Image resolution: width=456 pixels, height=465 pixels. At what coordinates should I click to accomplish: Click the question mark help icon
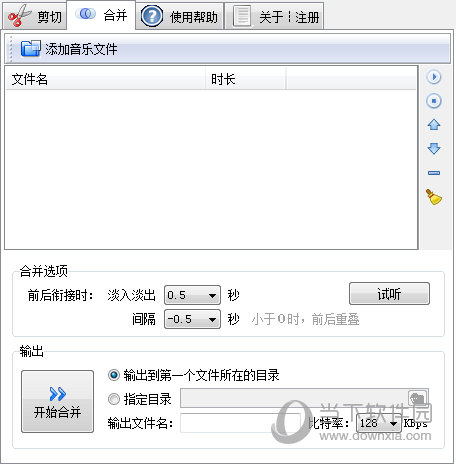(x=152, y=16)
